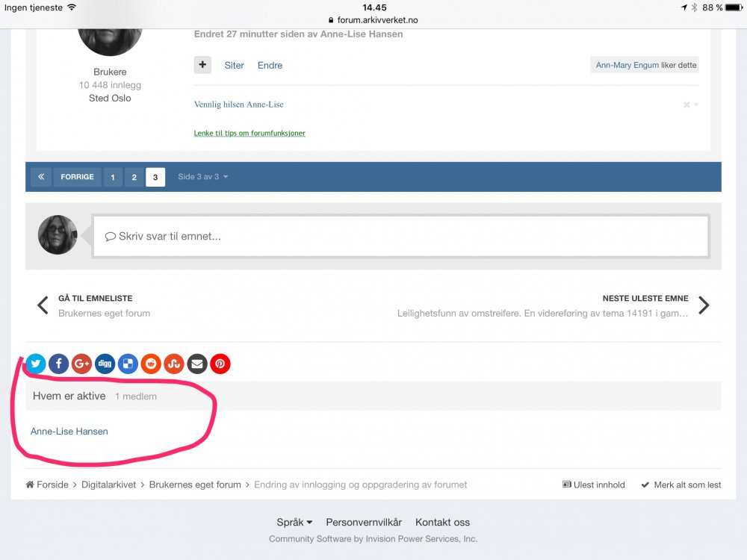Click the 'Skriv svar til emnet' reply field

point(400,237)
